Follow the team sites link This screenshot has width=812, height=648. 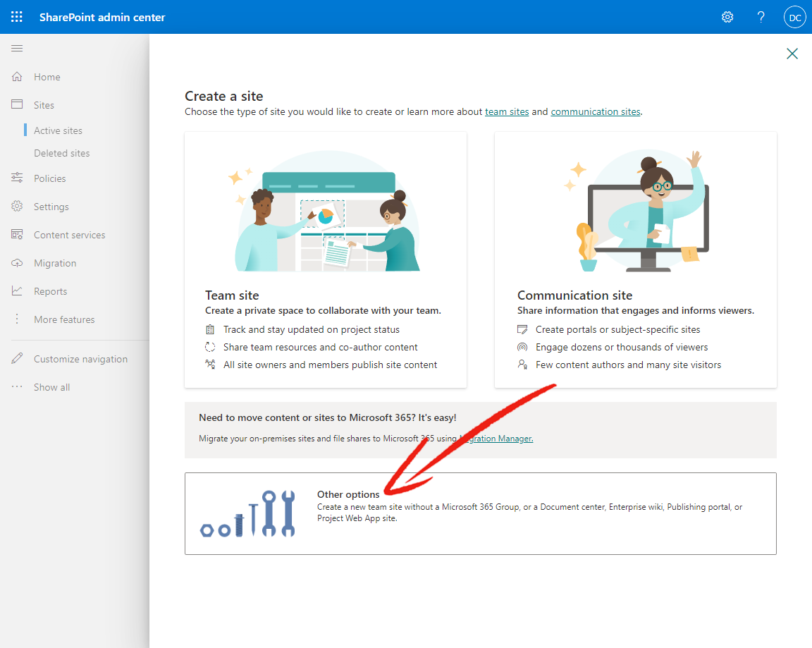coord(507,111)
